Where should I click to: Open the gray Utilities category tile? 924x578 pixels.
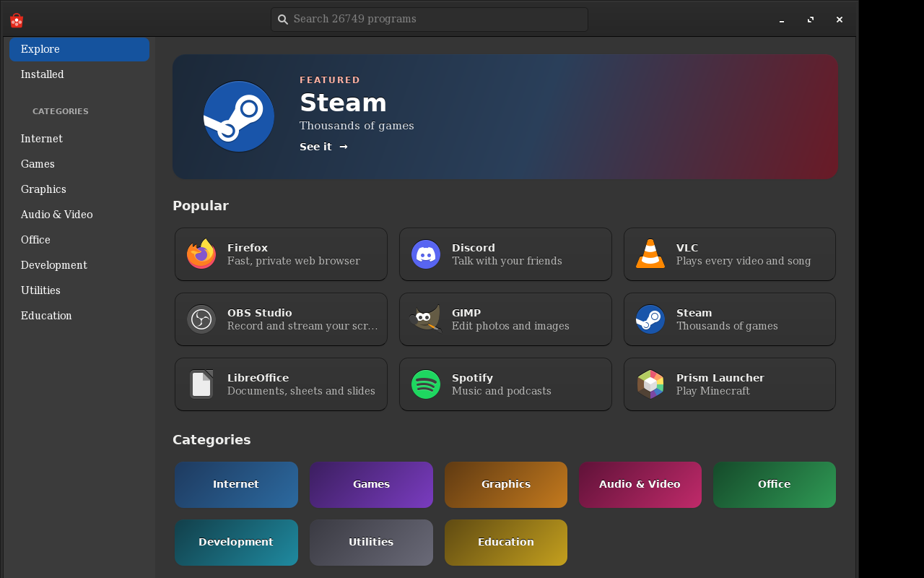[x=371, y=543]
